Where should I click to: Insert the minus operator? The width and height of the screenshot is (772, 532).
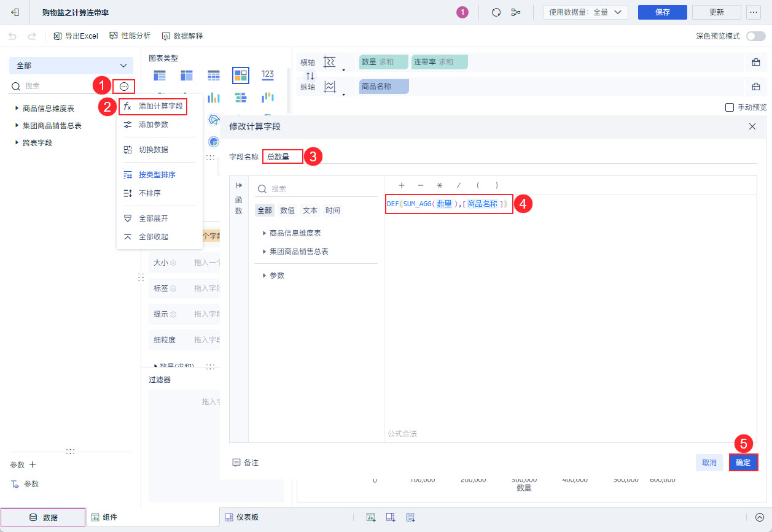[421, 185]
